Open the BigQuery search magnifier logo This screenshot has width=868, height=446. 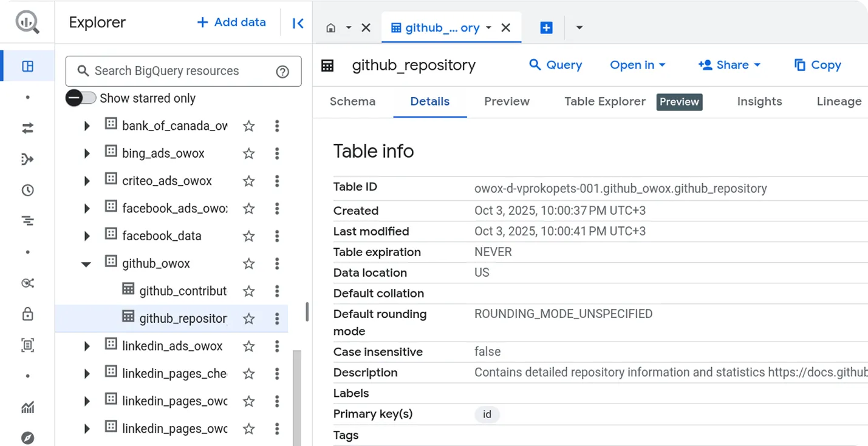pyautogui.click(x=27, y=22)
